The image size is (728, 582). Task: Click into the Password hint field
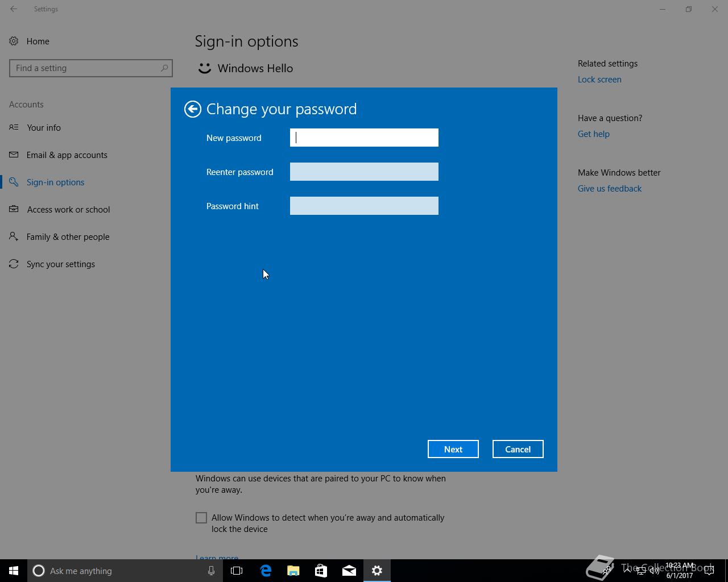[x=364, y=206]
